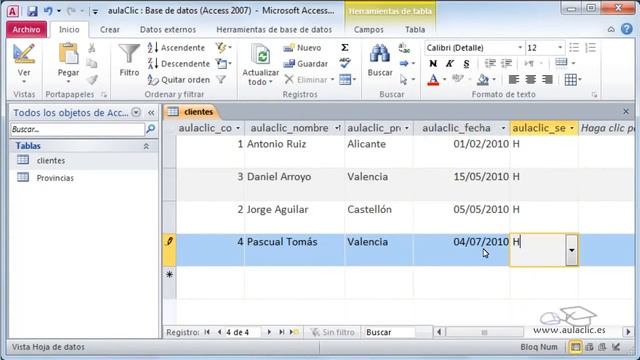The image size is (640, 360).
Task: Click the Format Painter brush icon
Action: click(x=92, y=80)
